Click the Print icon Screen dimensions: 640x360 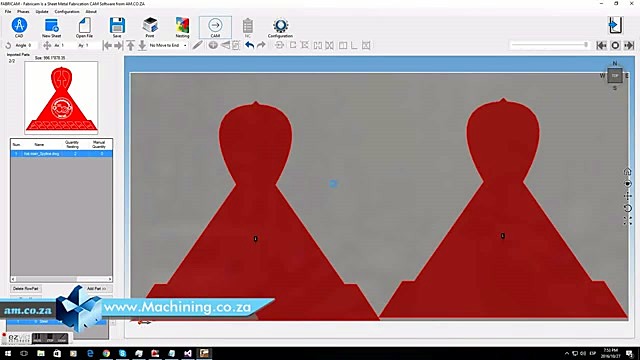pos(150,28)
